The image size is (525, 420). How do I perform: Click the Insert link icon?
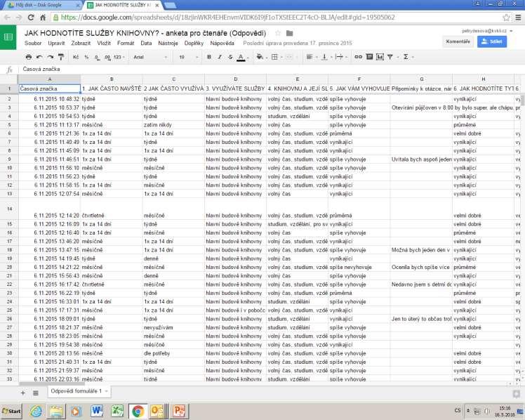358,58
